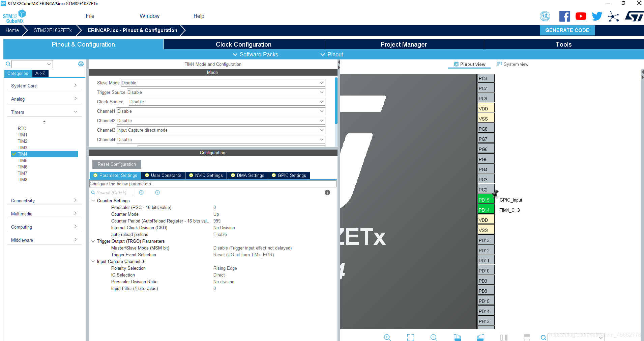Viewport: 644px width, 341px height.
Task: Click the vertical split view icon
Action: (x=504, y=337)
